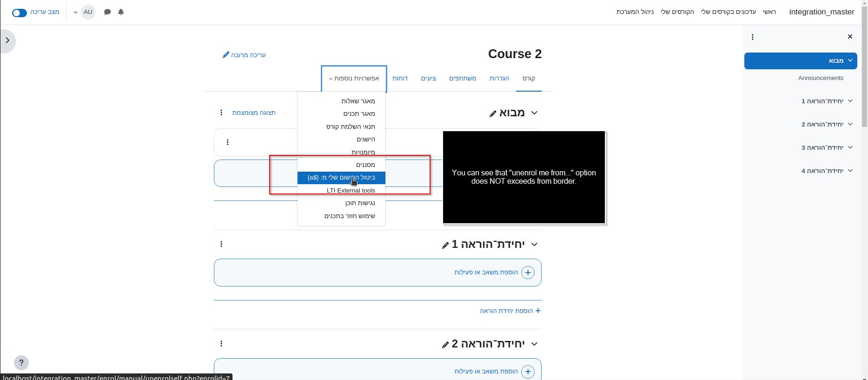
Task: Close the course index drawer
Action: click(x=850, y=37)
